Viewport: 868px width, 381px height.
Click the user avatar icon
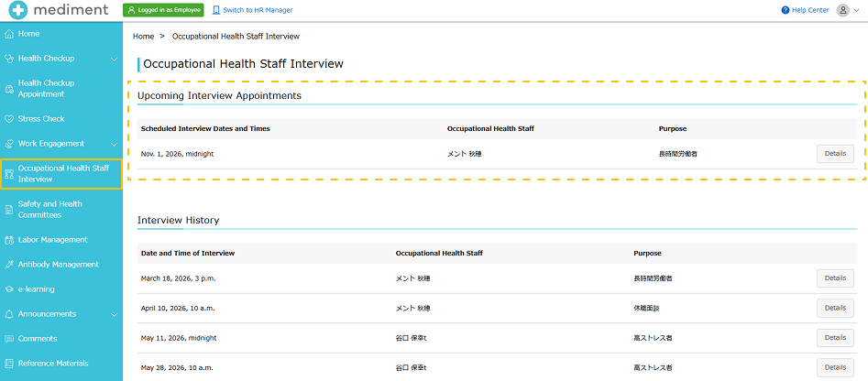coord(842,10)
